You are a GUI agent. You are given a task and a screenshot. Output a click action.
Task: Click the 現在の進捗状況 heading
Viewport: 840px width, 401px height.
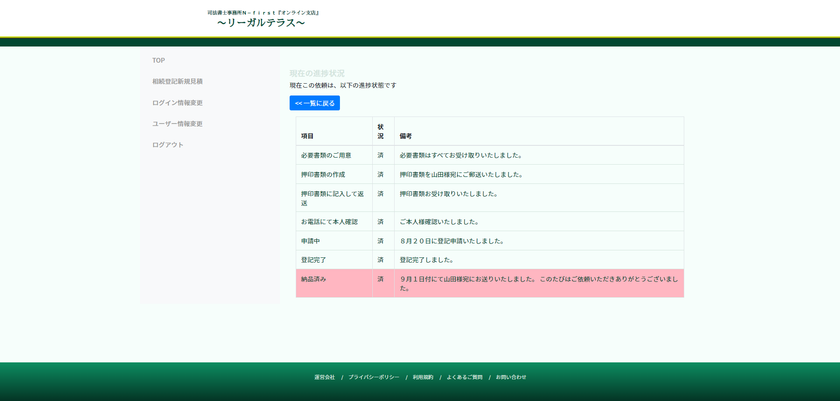[317, 73]
